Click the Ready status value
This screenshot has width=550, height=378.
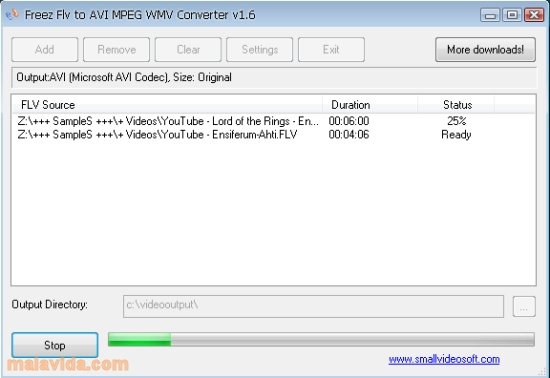(x=456, y=135)
